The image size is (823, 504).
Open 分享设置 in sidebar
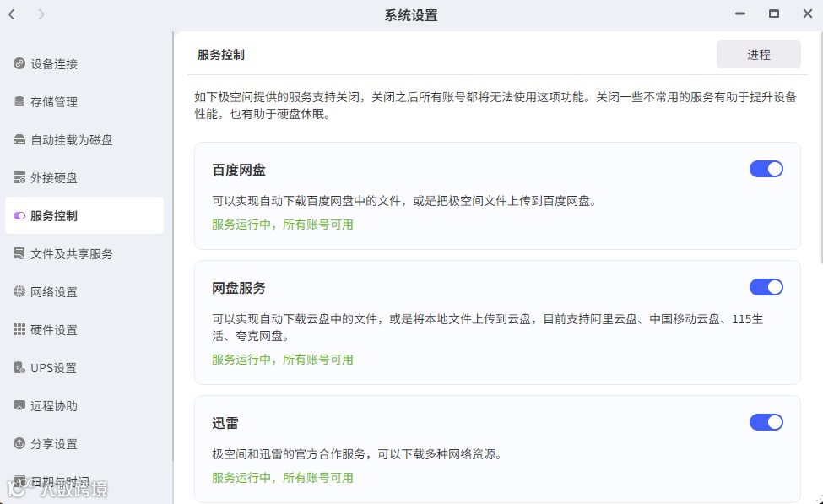[x=84, y=443]
